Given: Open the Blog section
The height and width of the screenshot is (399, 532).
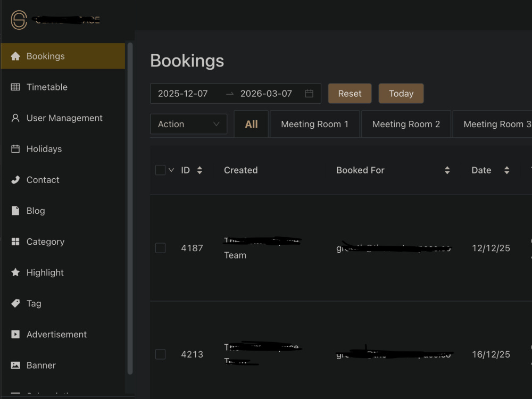Looking at the screenshot, I should coord(63,210).
